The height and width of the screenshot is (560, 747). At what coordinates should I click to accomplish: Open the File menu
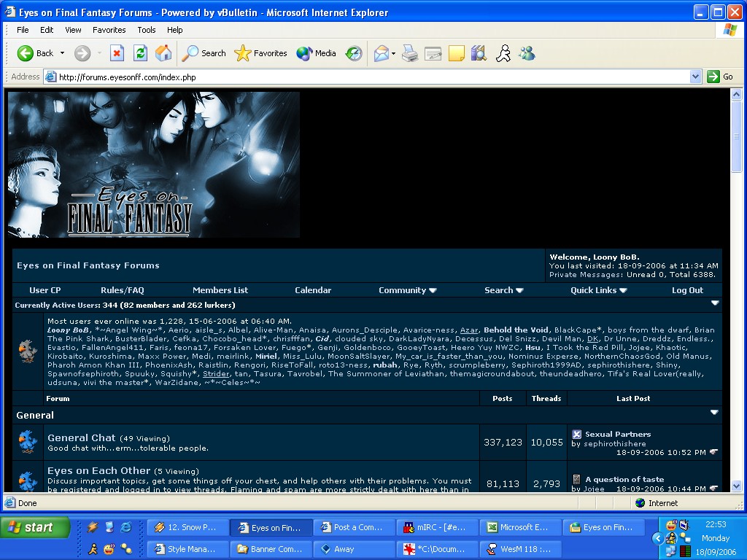(23, 30)
